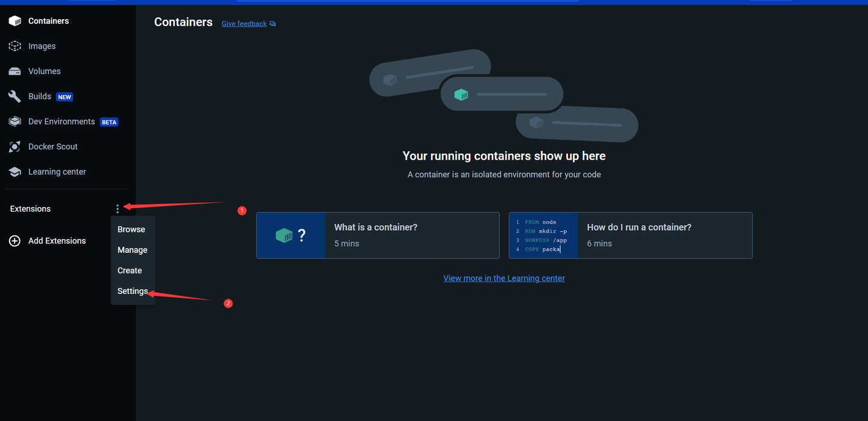Select Manage in the Extensions menu
This screenshot has height=421, width=868.
point(132,249)
